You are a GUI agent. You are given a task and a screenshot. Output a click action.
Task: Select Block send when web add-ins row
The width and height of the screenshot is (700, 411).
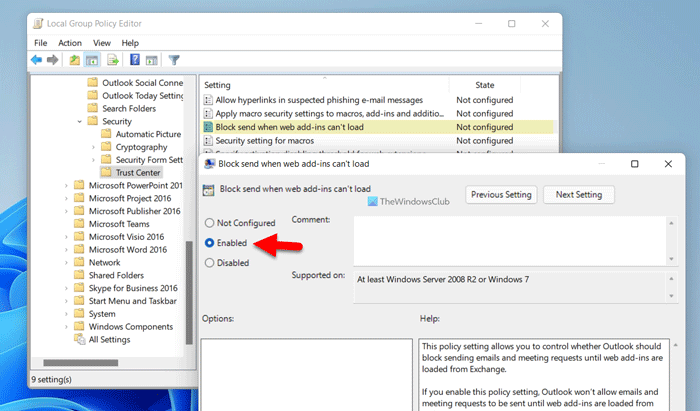(x=378, y=127)
